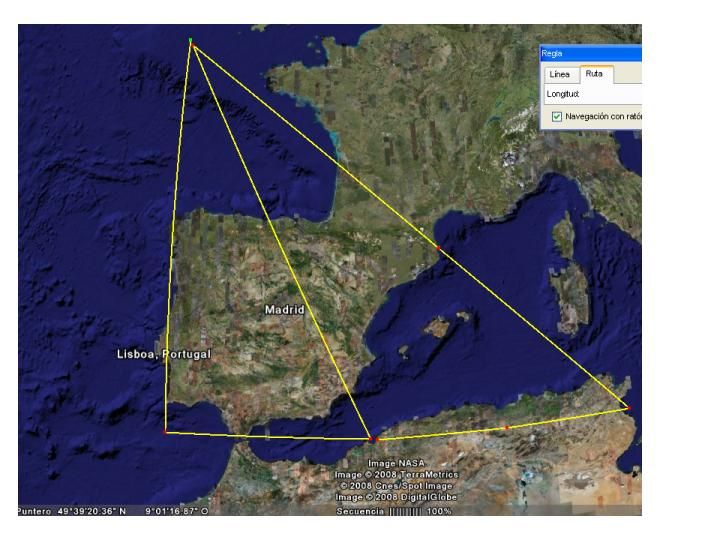
Task: Click the Madrid city label
Action: point(283,310)
